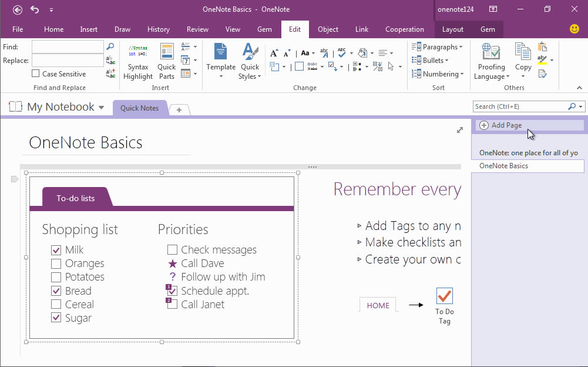Expand the My Notebook dropdown
The image size is (588, 367).
[101, 108]
